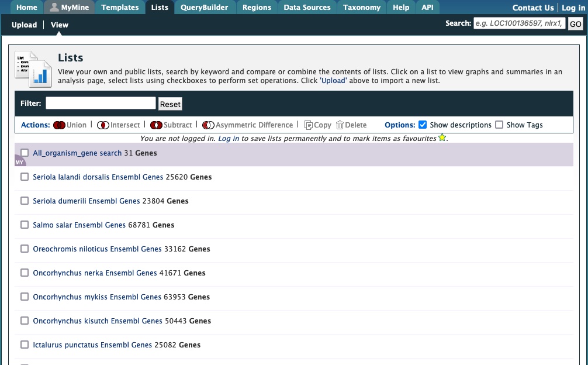Open the API tab

tap(427, 7)
